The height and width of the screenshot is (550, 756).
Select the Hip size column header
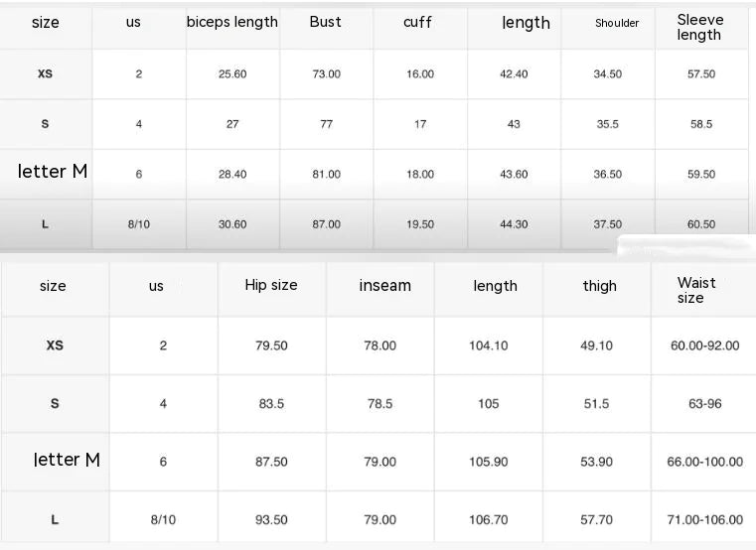click(271, 285)
